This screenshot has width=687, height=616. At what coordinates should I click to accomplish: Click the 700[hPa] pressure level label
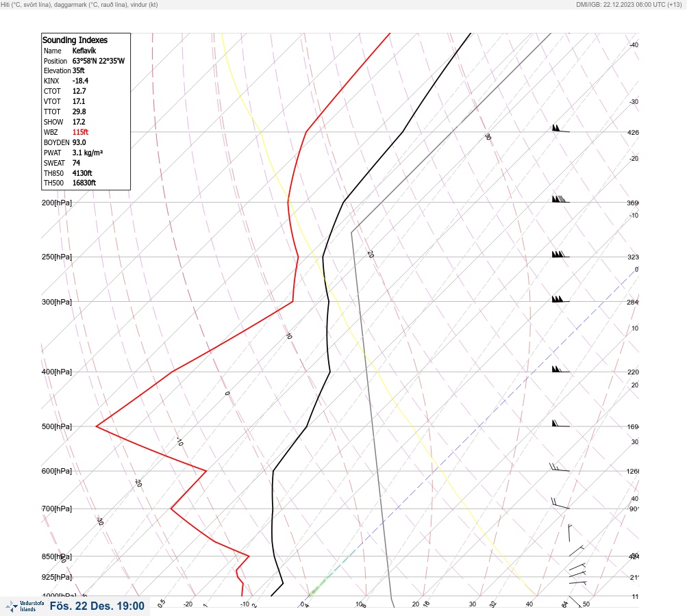tap(57, 509)
